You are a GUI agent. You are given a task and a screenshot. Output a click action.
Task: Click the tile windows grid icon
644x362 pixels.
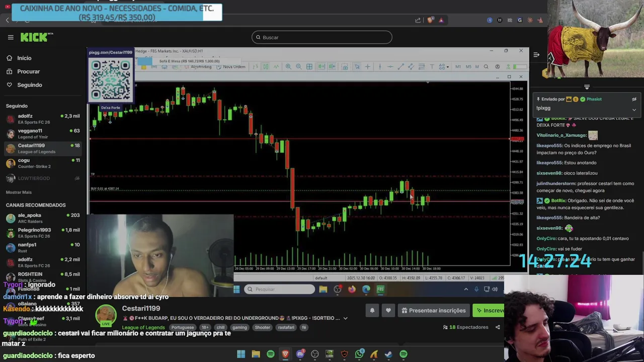click(x=309, y=66)
